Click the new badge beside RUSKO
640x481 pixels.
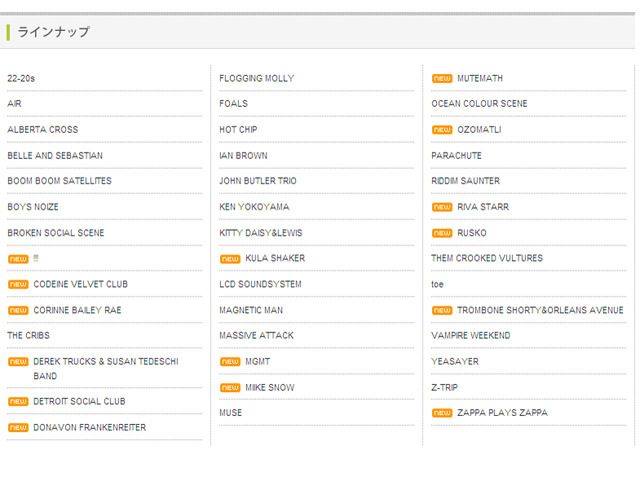442,233
